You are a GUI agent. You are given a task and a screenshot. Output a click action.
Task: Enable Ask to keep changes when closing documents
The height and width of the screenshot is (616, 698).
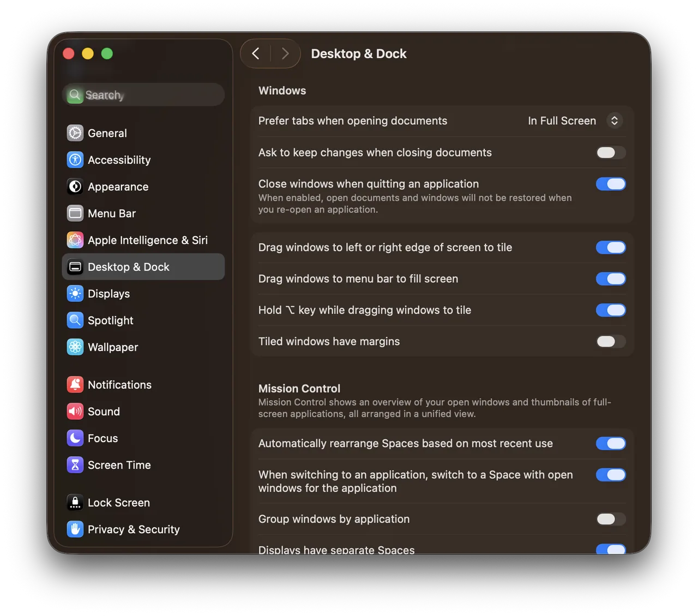(611, 153)
